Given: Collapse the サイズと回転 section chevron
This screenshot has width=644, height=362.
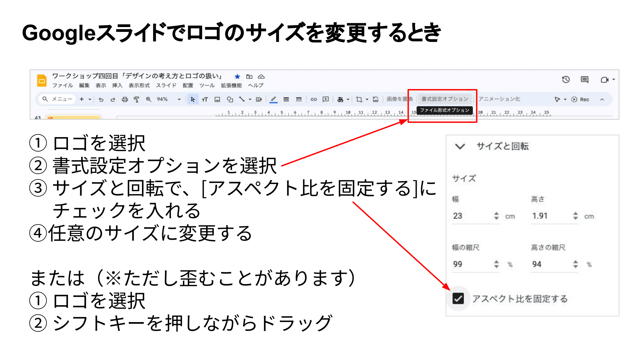Looking at the screenshot, I should [460, 146].
